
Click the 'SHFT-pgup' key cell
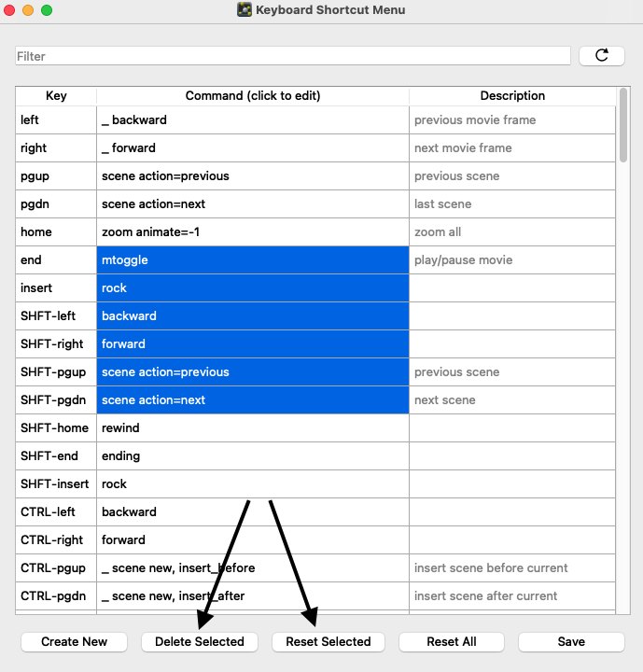tap(56, 372)
